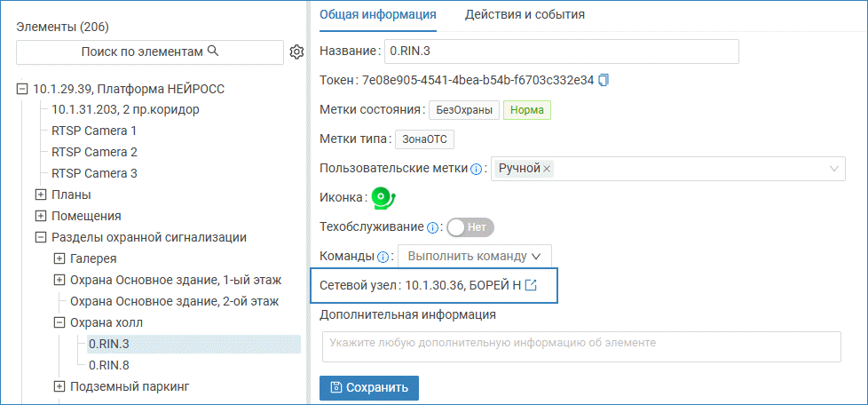Copy the token using the copy icon
This screenshot has height=405, width=868.
click(x=604, y=81)
